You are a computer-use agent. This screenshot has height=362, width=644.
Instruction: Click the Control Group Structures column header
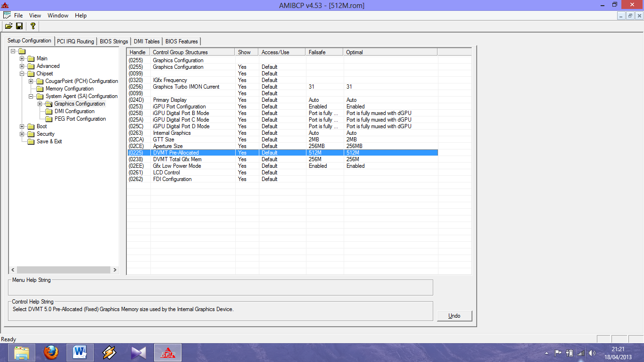(192, 52)
